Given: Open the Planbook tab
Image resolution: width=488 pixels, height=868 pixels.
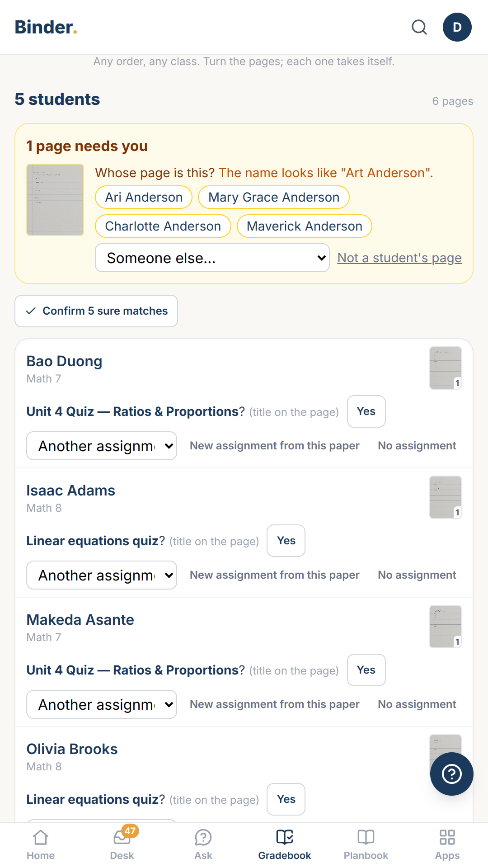Looking at the screenshot, I should pyautogui.click(x=366, y=844).
